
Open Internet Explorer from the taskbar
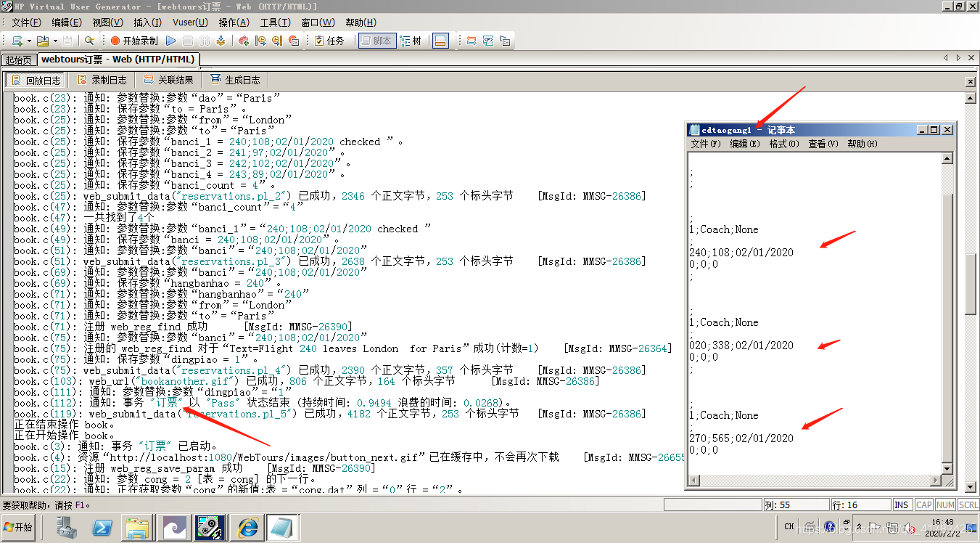(x=248, y=528)
